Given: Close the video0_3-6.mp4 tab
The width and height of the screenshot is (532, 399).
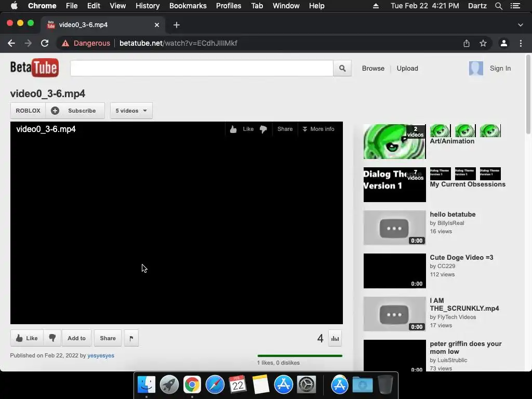Looking at the screenshot, I should point(157,25).
